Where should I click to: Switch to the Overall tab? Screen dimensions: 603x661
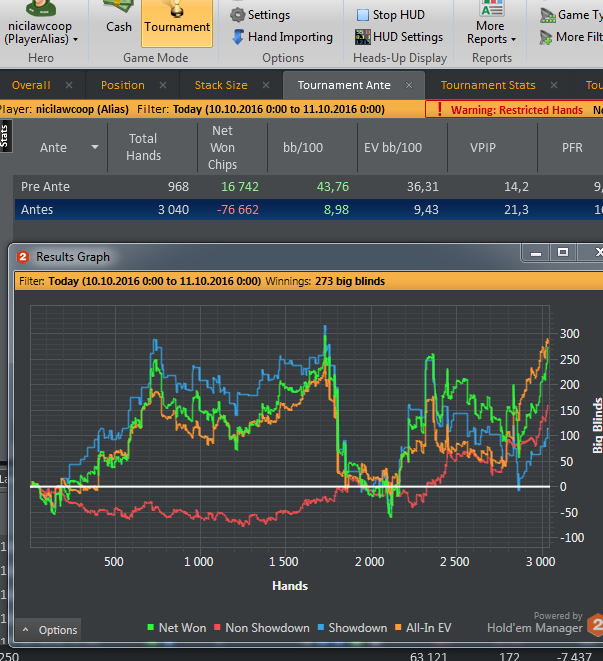(31, 85)
